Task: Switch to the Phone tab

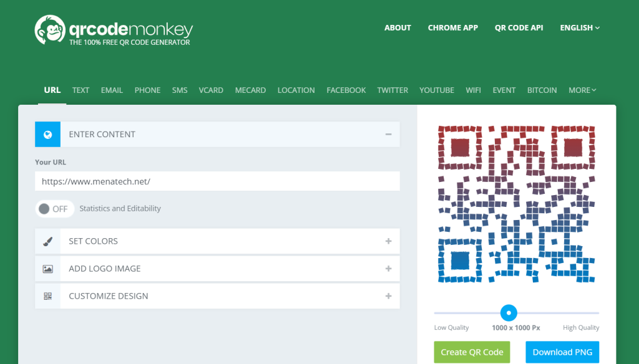Action: 147,90
